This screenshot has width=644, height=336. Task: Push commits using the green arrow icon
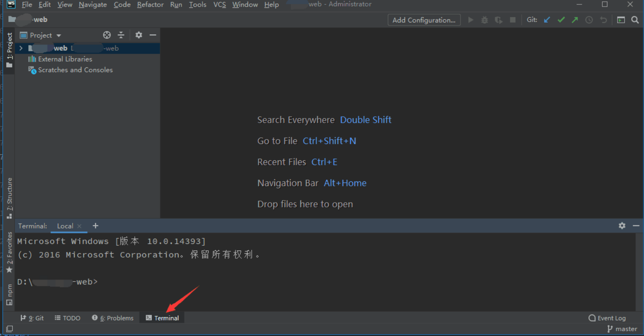(575, 19)
